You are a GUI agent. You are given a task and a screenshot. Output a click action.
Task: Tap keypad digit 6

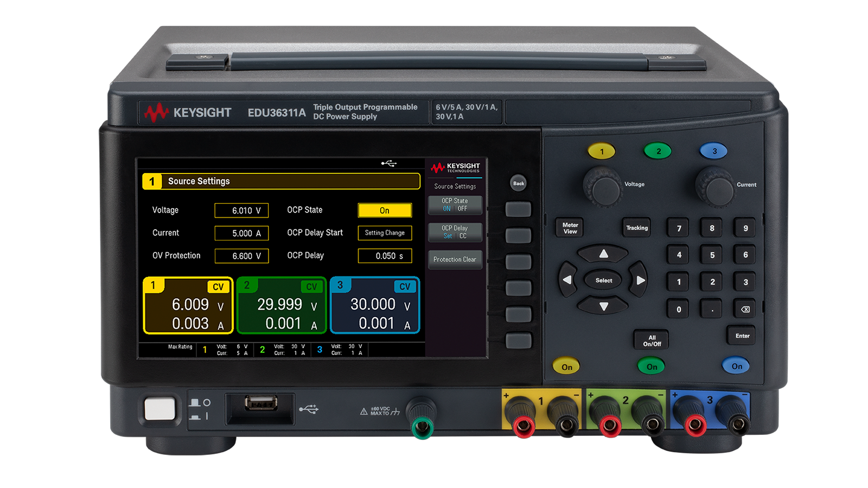click(745, 255)
